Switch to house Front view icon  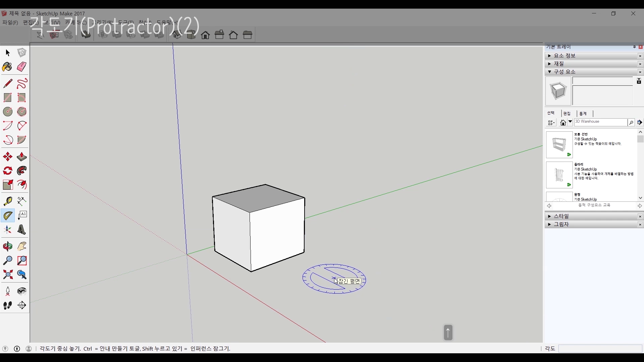point(205,35)
